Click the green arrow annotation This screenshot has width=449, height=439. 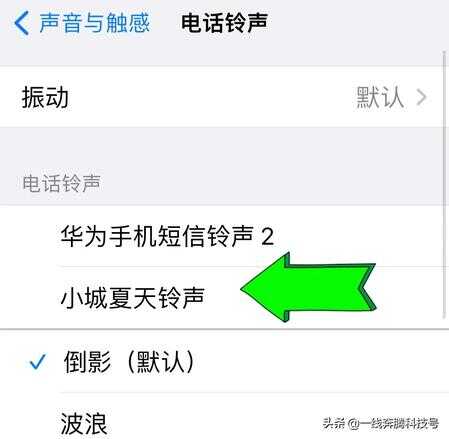pos(309,287)
